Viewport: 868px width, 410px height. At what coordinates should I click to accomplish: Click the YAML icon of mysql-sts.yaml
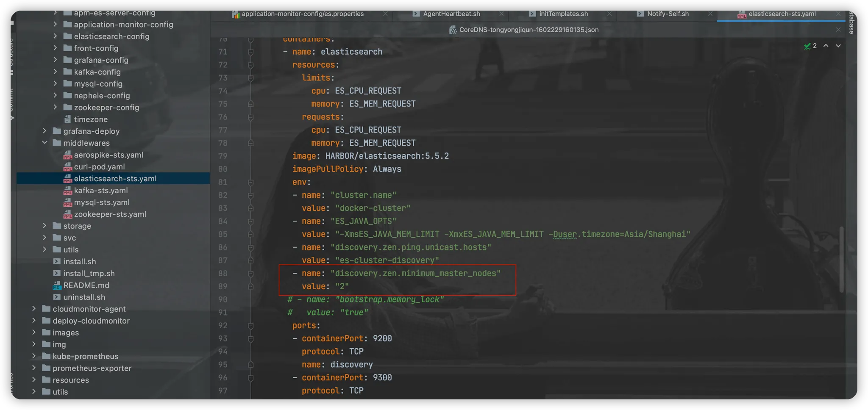coord(68,202)
